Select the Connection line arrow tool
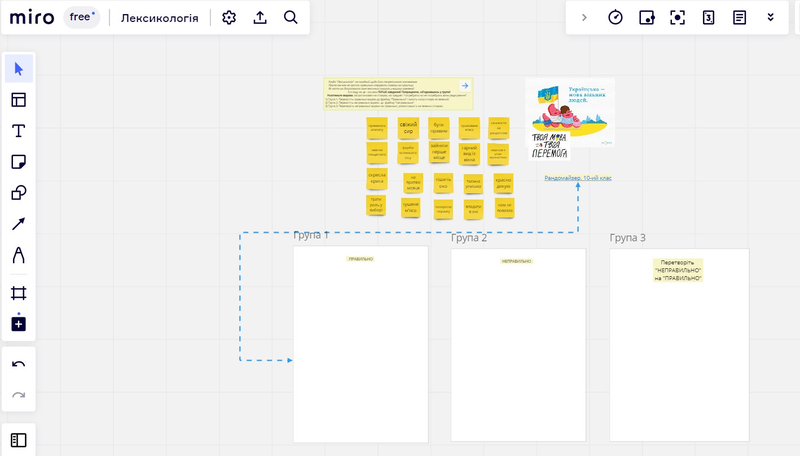The image size is (800, 456). (19, 224)
